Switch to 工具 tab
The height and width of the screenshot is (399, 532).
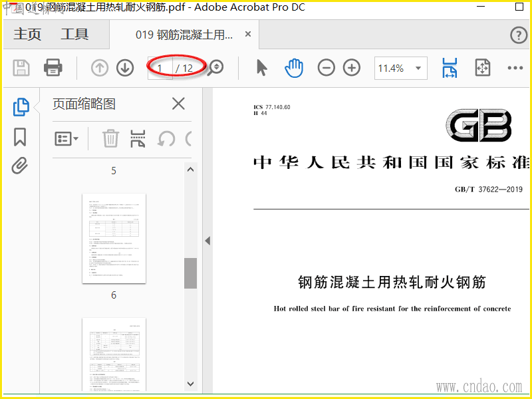coord(74,35)
